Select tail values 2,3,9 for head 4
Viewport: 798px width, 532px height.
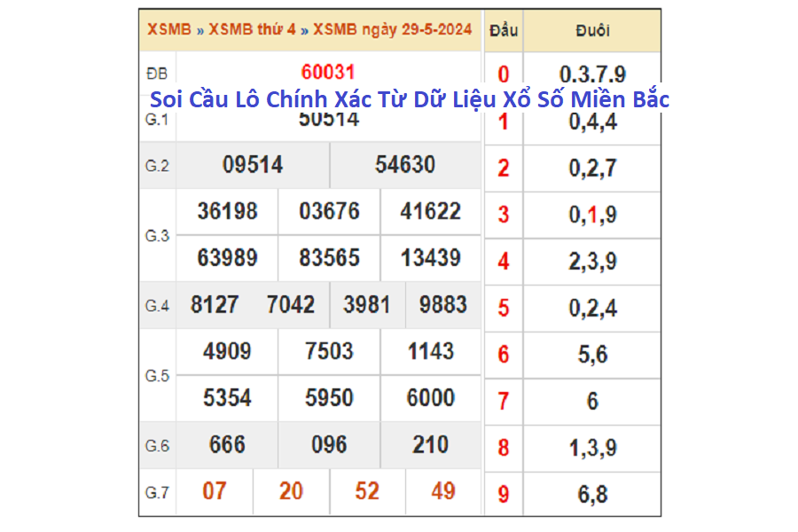point(592,262)
